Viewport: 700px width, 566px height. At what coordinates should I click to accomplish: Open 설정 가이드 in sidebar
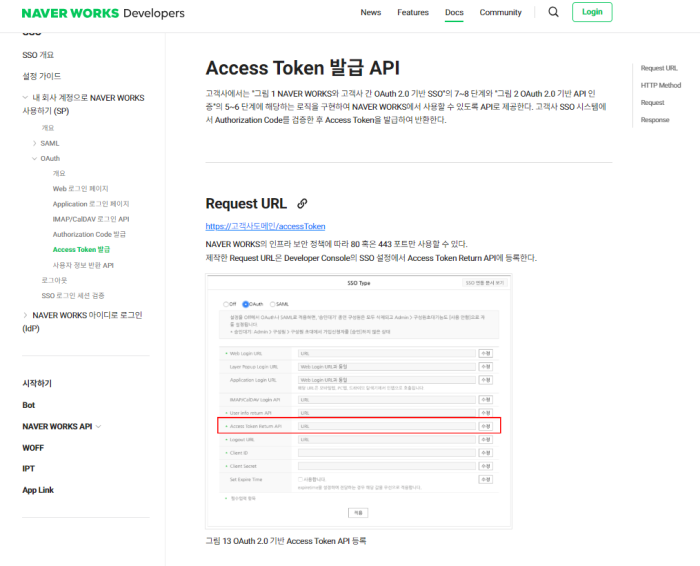point(42,76)
